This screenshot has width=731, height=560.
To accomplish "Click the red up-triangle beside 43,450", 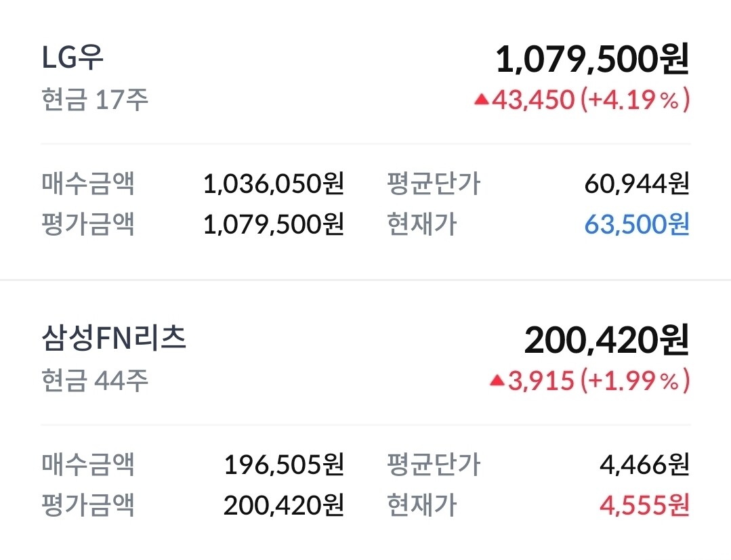I will coord(481,100).
